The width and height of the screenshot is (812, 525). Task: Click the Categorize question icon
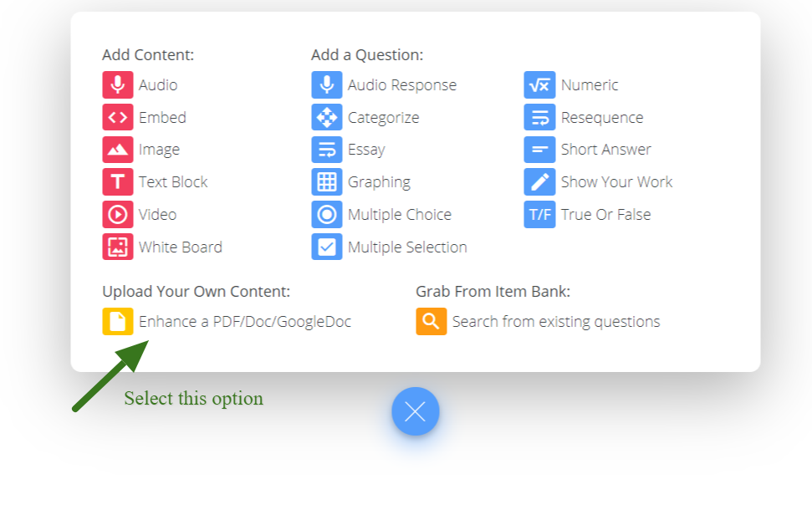click(326, 117)
